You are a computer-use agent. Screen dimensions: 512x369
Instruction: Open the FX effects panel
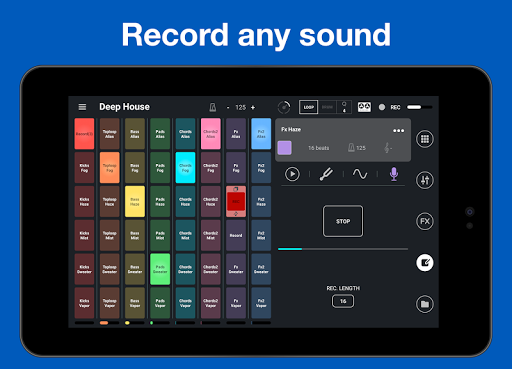click(425, 221)
